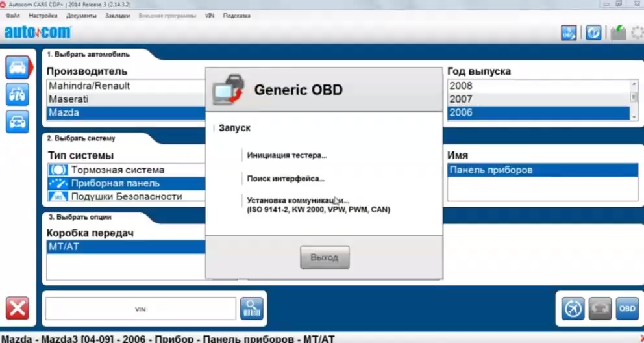Click the gray phone icon at bottom right
Image resolution: width=644 pixels, height=343 pixels.
click(x=600, y=309)
